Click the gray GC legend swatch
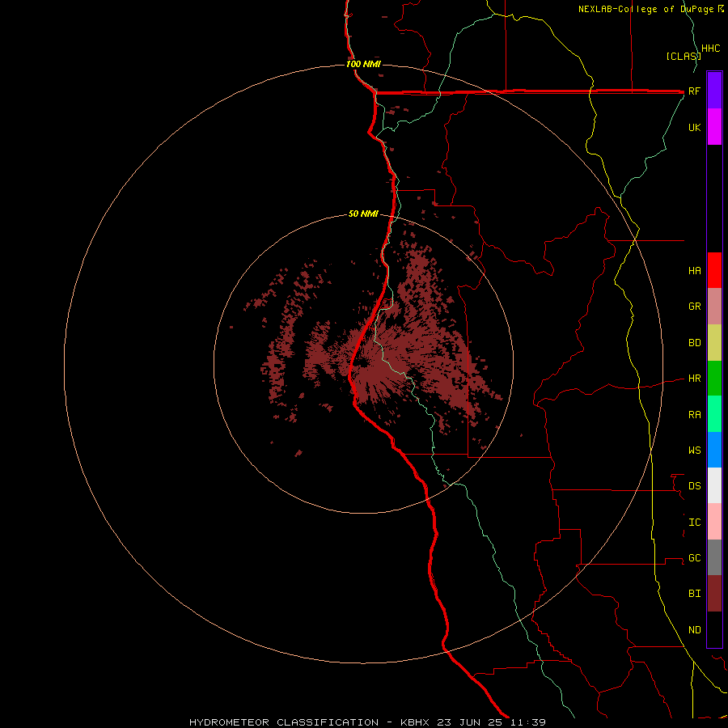 point(714,557)
